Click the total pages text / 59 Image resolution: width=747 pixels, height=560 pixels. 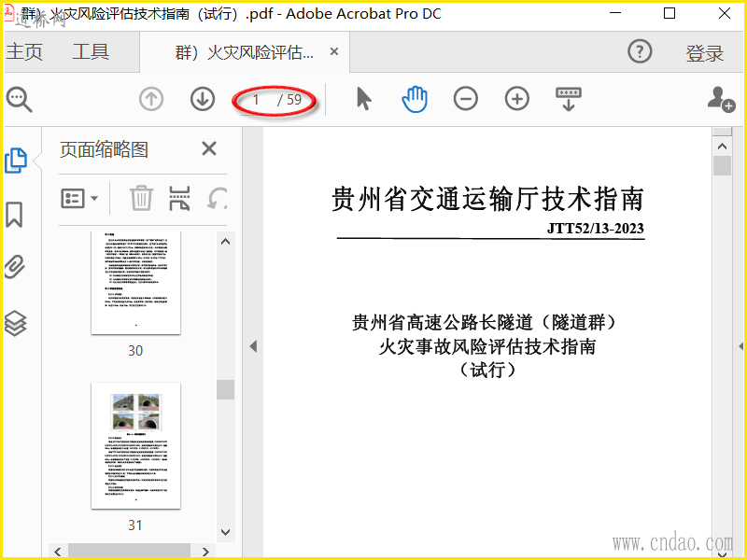(x=289, y=100)
